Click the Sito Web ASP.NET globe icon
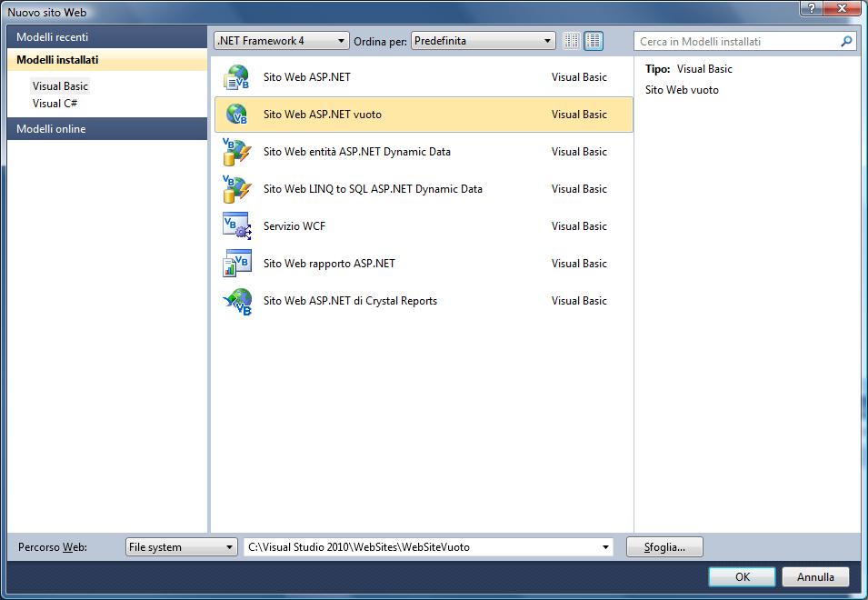Image resolution: width=868 pixels, height=600 pixels. click(x=236, y=78)
